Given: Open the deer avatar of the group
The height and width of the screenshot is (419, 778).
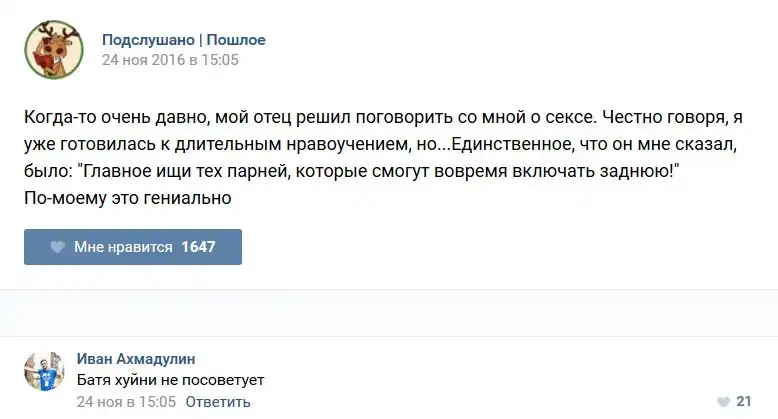Looking at the screenshot, I should 53,50.
